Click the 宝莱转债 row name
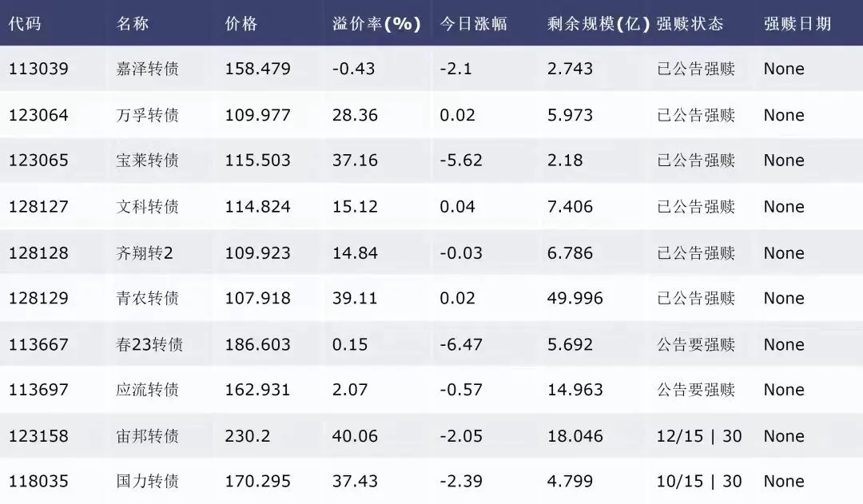Image resolution: width=863 pixels, height=504 pixels. 148,160
